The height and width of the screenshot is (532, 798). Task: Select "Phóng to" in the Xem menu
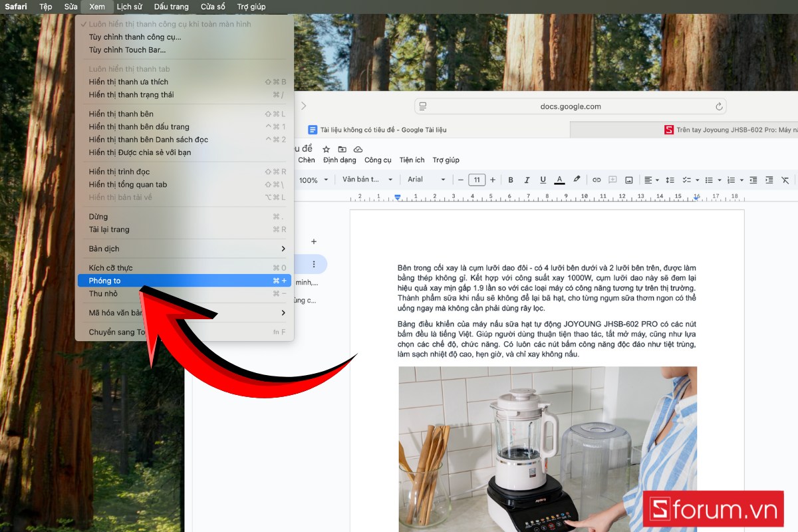[184, 281]
